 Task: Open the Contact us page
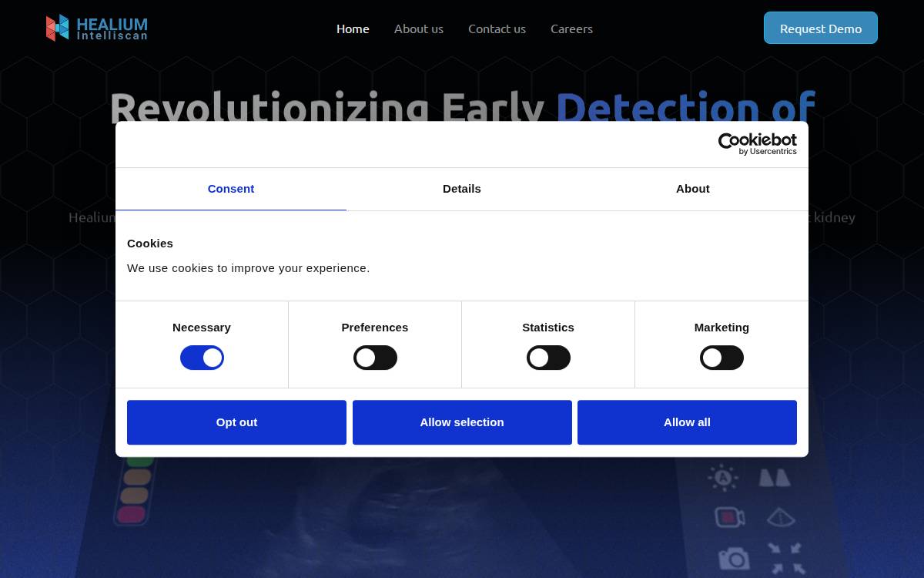click(x=497, y=29)
